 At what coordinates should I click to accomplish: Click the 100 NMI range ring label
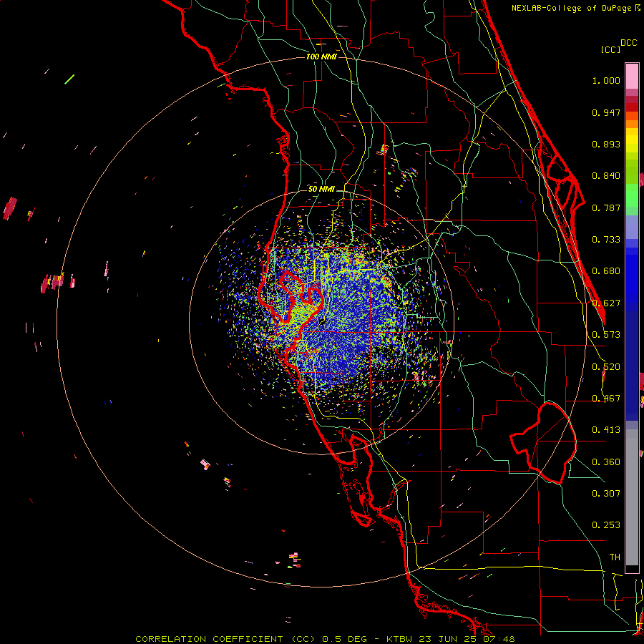[321, 57]
